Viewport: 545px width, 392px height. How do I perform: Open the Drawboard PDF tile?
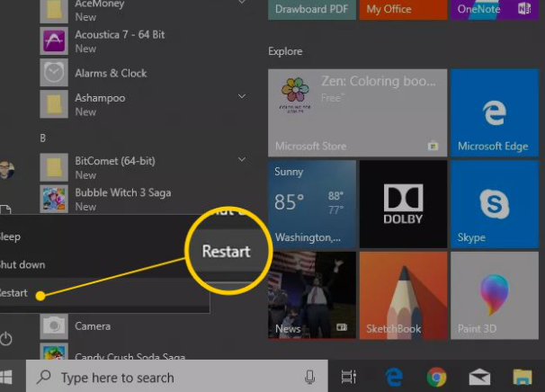[312, 10]
